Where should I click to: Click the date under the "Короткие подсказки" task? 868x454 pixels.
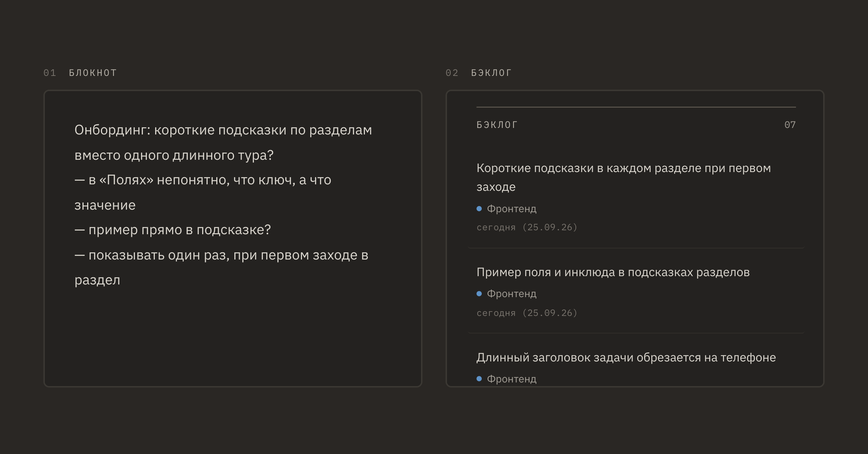point(527,227)
